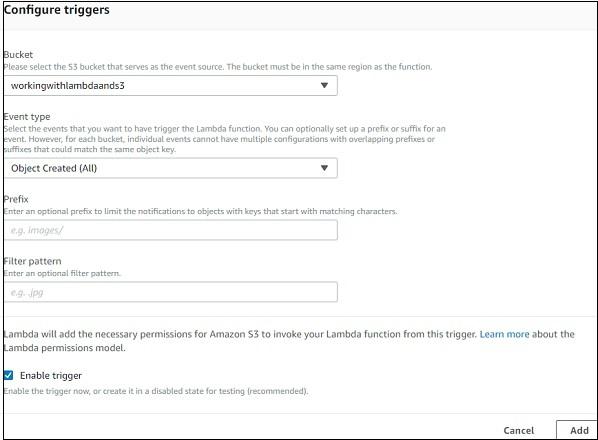Open the workingwithlambdaands3 bucket selector
The image size is (598, 440).
click(171, 85)
